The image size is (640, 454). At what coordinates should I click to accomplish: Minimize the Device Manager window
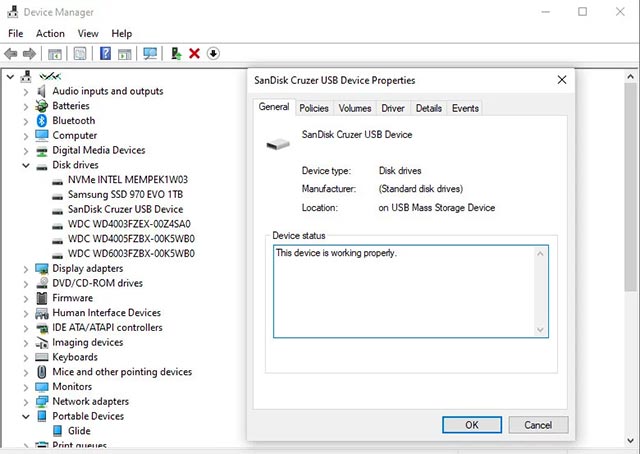point(546,12)
